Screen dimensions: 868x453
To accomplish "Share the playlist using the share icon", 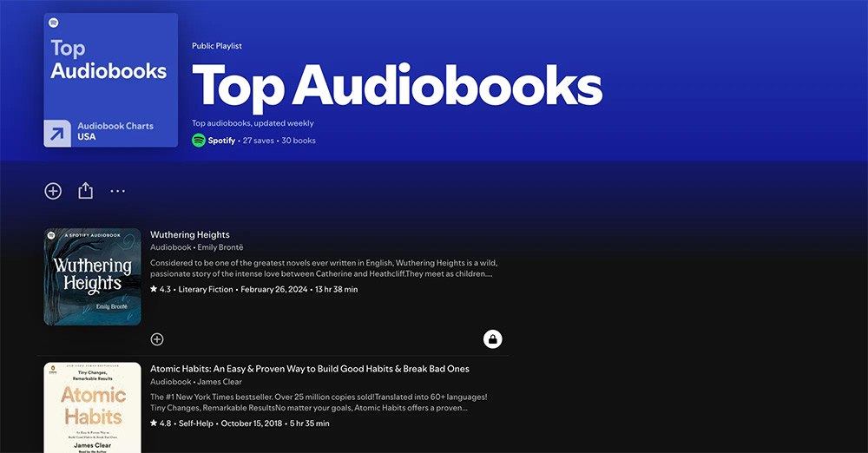I will (85, 191).
